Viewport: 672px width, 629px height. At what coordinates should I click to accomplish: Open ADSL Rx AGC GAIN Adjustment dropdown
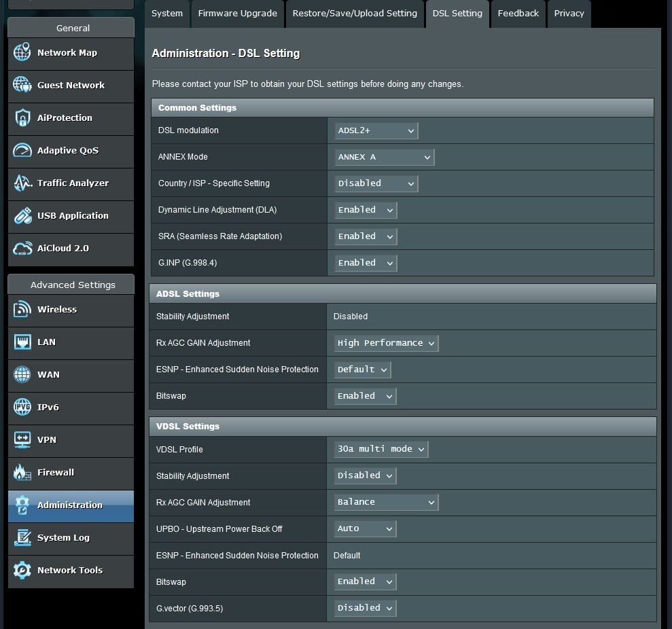pos(386,343)
